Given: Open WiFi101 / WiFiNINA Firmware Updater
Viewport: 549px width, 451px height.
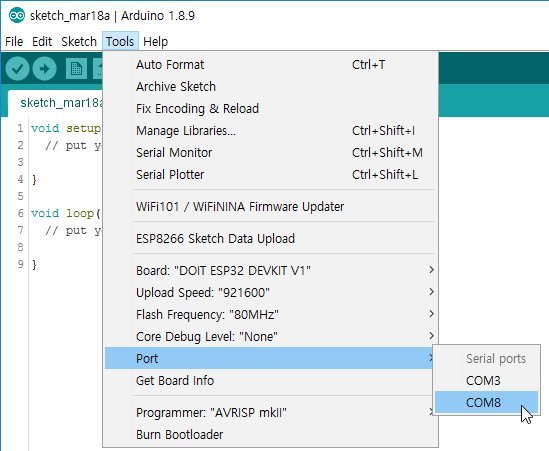Looking at the screenshot, I should point(271,207).
